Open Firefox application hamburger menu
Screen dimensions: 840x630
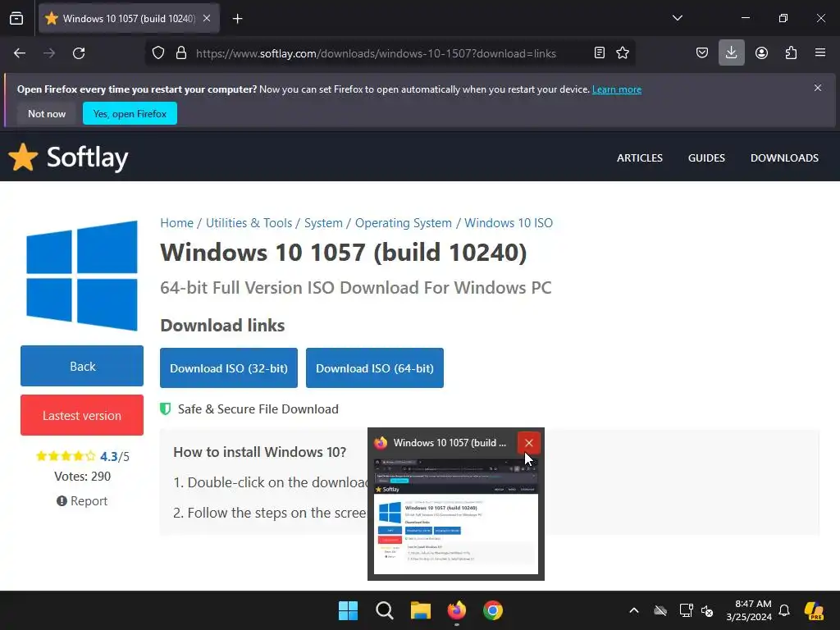(820, 52)
